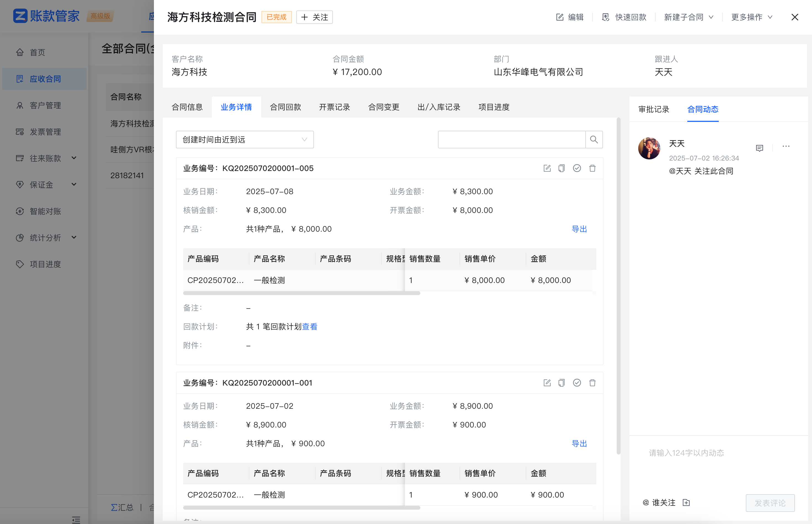Click the 关注 follow button
Screen dimensions: 812x524
pyautogui.click(x=314, y=17)
